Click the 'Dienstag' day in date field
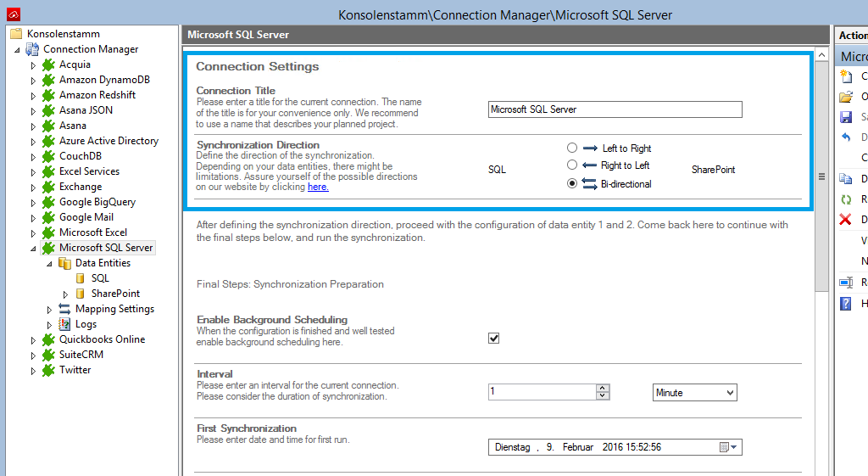 pos(512,447)
